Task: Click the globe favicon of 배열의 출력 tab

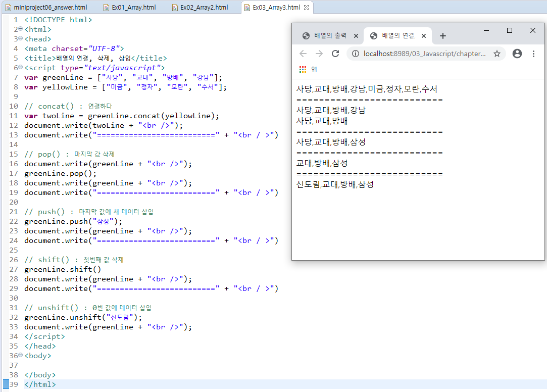Action: (x=306, y=35)
